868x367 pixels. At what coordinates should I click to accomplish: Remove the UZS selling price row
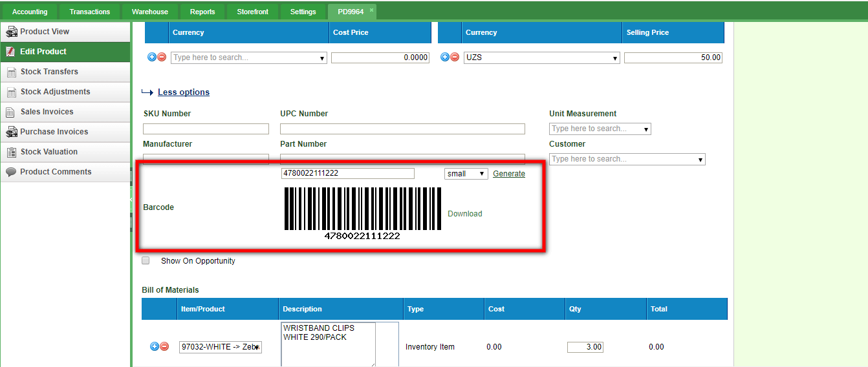point(455,58)
